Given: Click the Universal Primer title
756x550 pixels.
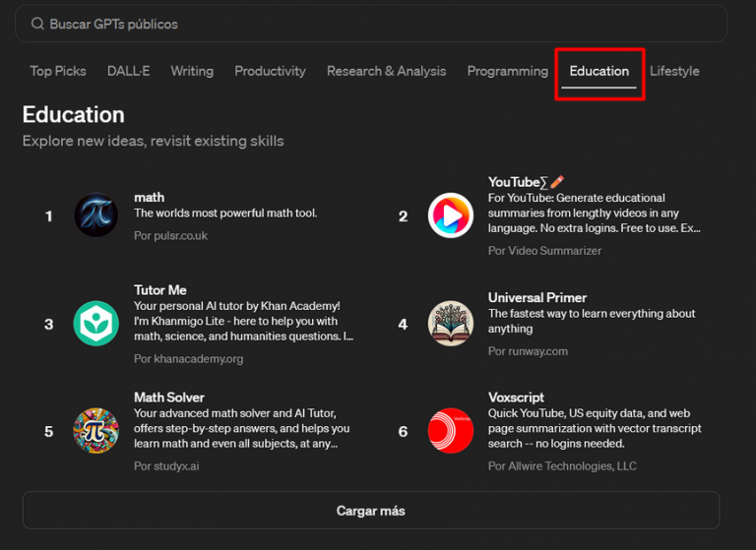Looking at the screenshot, I should coord(537,297).
